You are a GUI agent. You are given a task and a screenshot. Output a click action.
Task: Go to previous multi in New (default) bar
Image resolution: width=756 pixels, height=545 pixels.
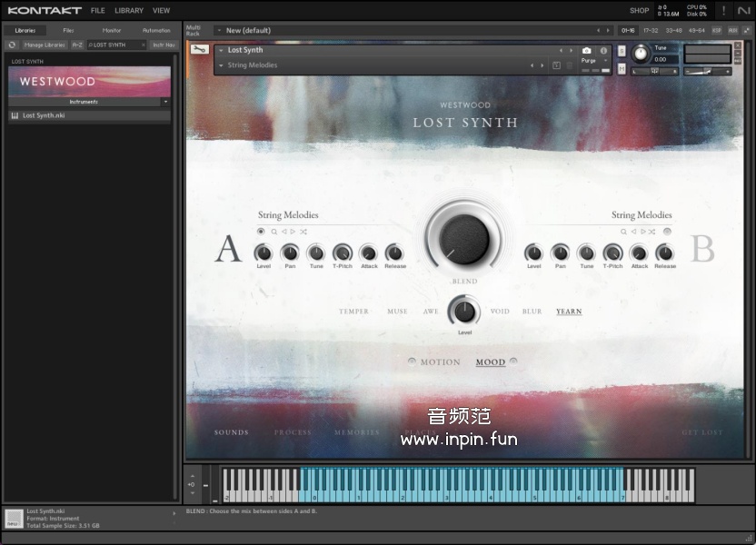click(x=598, y=30)
